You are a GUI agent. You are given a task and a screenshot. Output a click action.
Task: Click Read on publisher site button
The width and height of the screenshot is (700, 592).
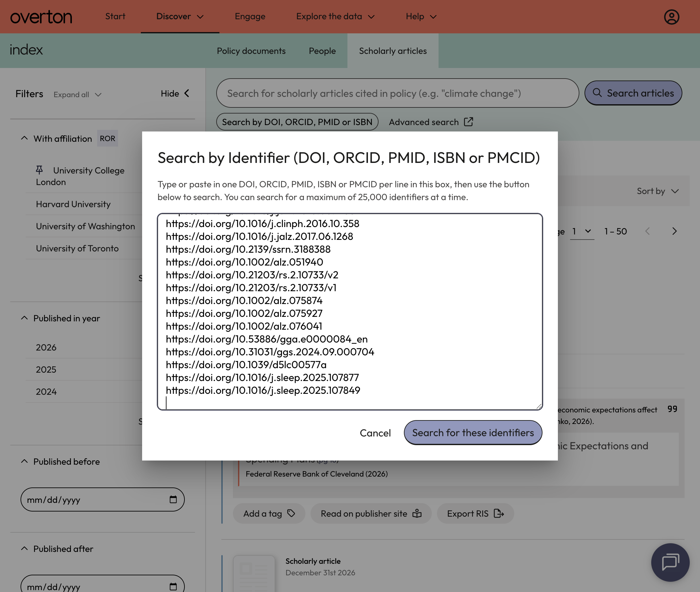pos(371,513)
